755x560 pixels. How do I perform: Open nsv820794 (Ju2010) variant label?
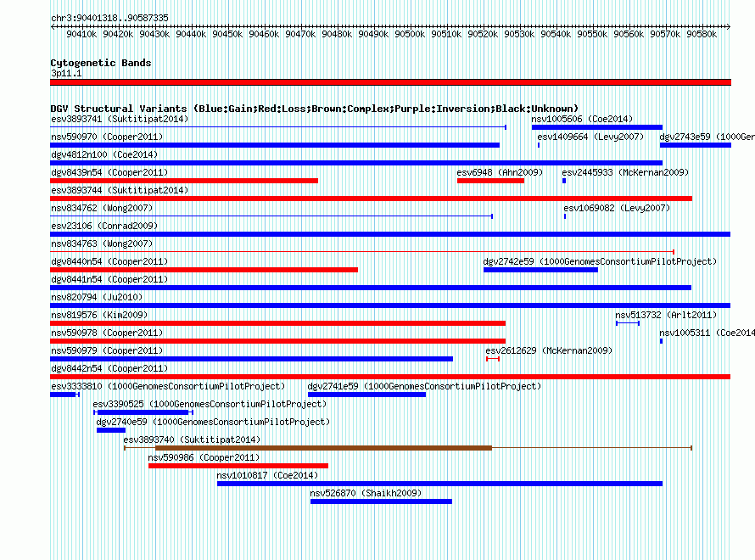point(97,297)
